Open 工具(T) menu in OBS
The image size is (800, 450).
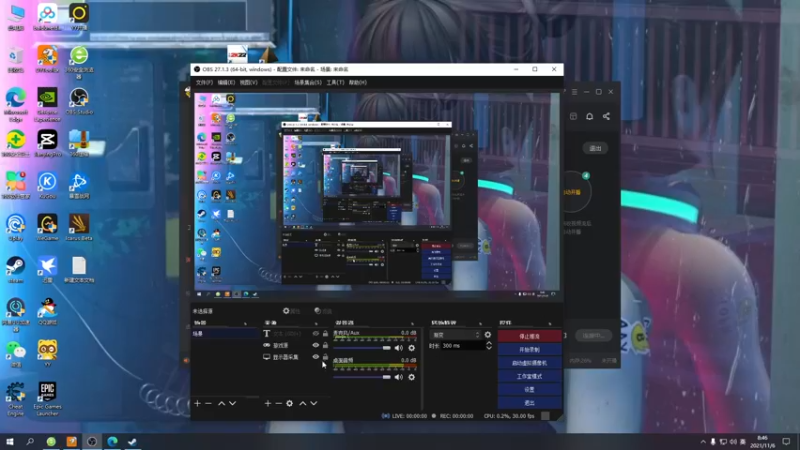pyautogui.click(x=335, y=83)
